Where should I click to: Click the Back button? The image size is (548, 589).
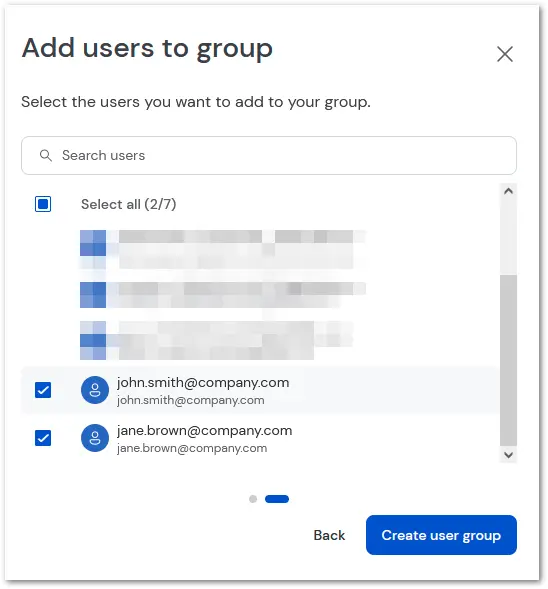[329, 535]
